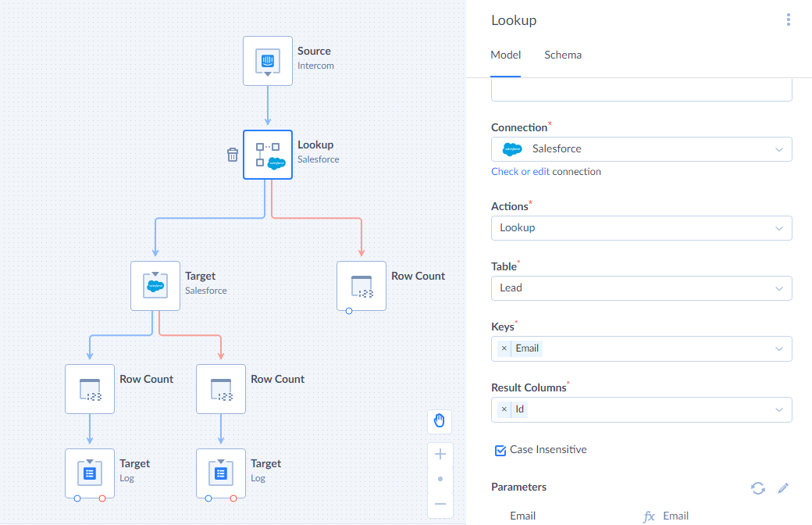Click the output port on the upper Row Count
The width and height of the screenshot is (812, 525).
click(x=349, y=311)
